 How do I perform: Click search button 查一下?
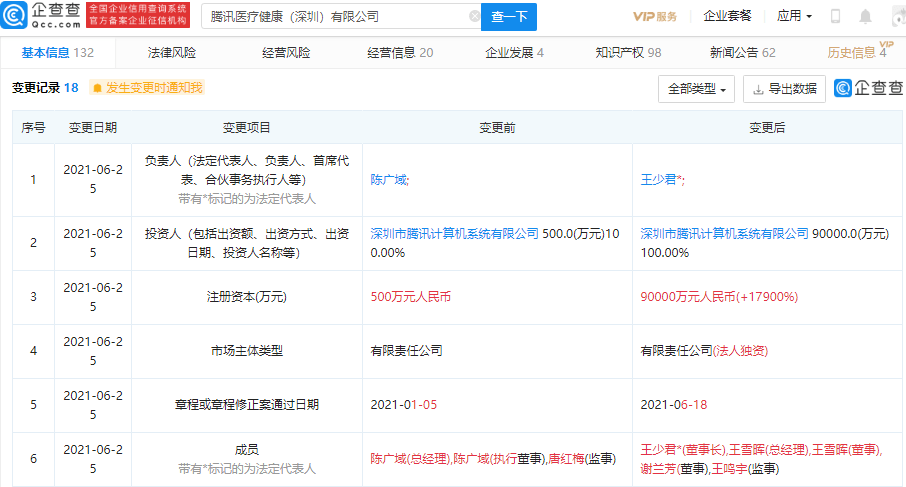(x=509, y=17)
